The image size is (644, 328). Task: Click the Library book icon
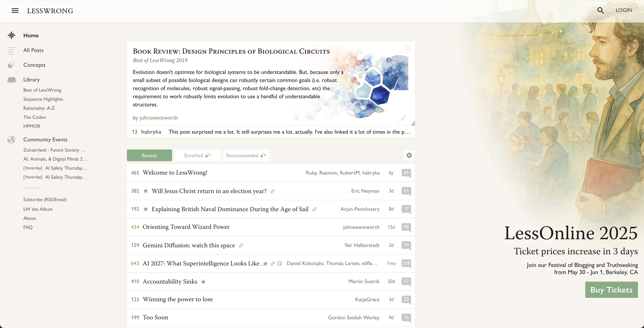[x=11, y=80]
